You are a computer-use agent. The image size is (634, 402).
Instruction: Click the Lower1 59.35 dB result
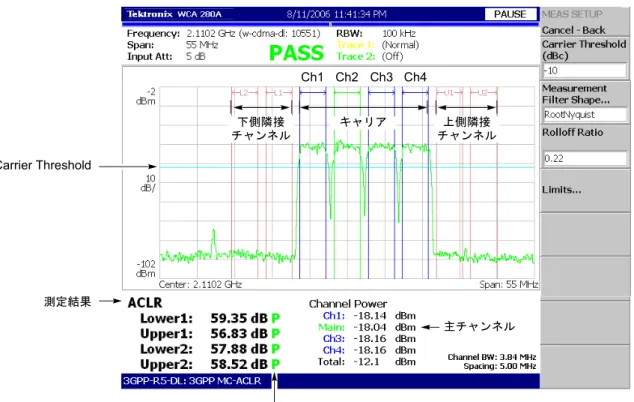click(210, 318)
